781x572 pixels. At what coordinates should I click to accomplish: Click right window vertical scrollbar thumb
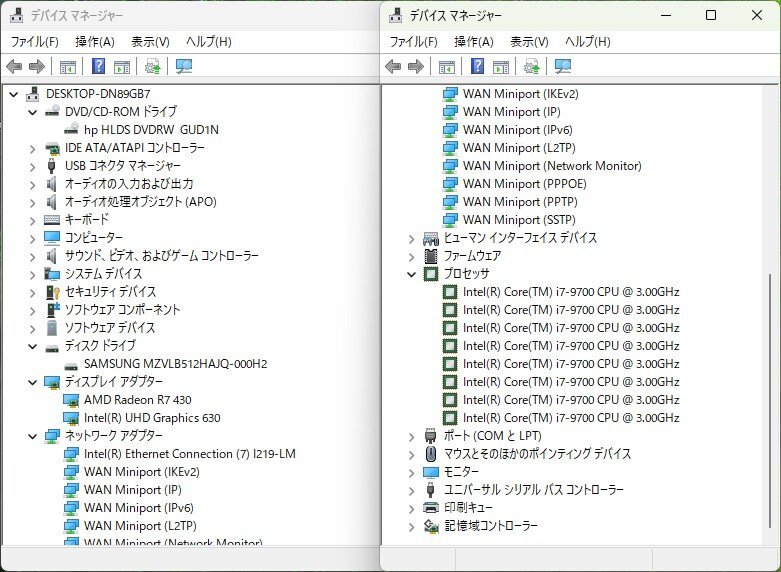pyautogui.click(x=770, y=401)
